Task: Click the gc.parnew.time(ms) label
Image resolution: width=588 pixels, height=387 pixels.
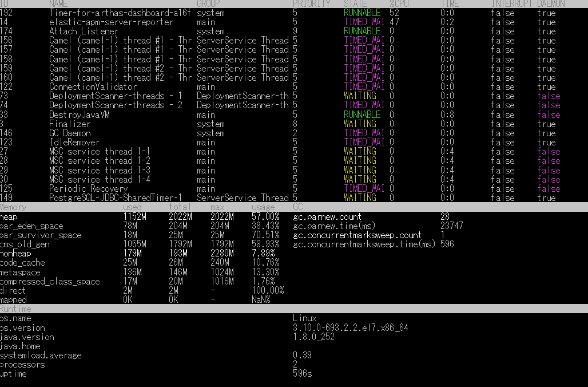Action: [333, 226]
